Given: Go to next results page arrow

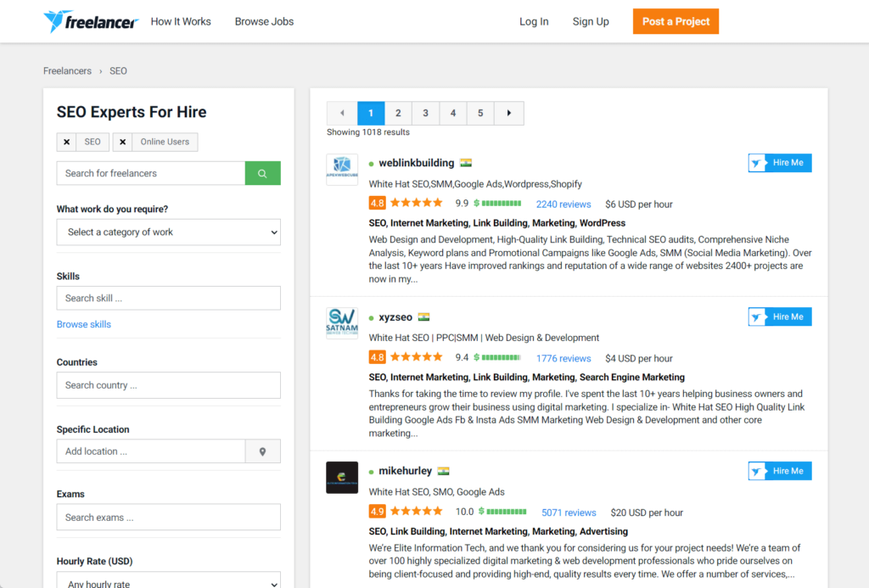Looking at the screenshot, I should 509,113.
